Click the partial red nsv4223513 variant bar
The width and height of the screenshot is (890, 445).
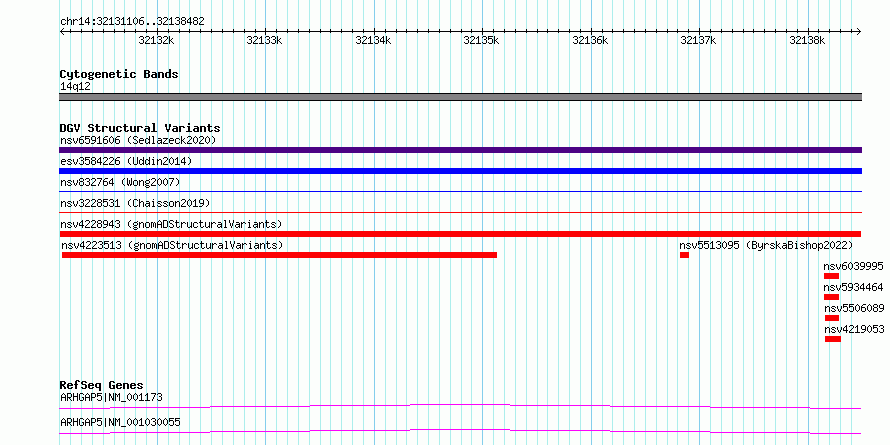279,255
